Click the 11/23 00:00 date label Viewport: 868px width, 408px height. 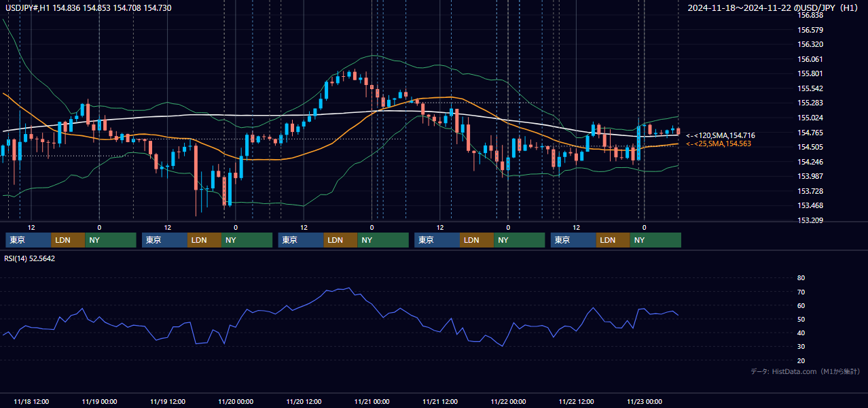click(x=645, y=402)
